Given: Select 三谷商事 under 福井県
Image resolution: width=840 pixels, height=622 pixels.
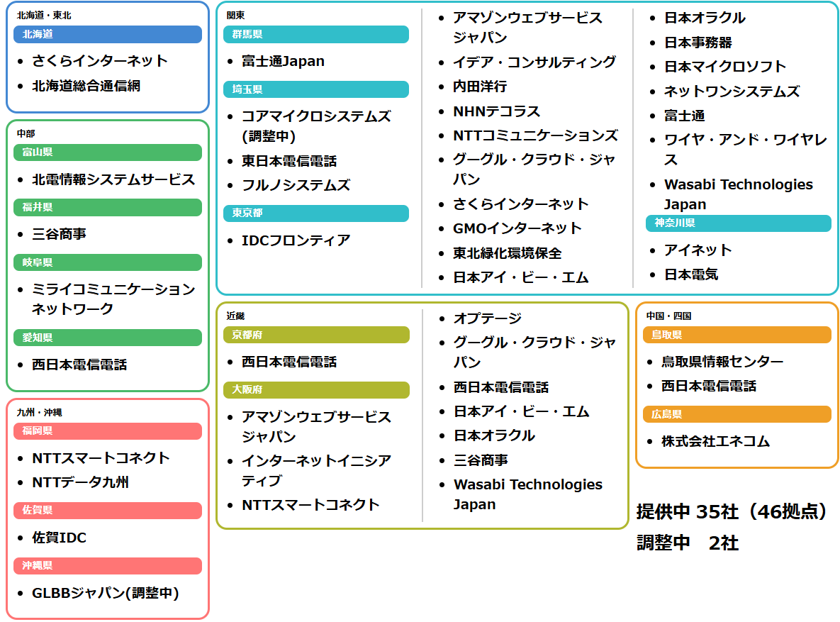Looking at the screenshot, I should click(59, 234).
